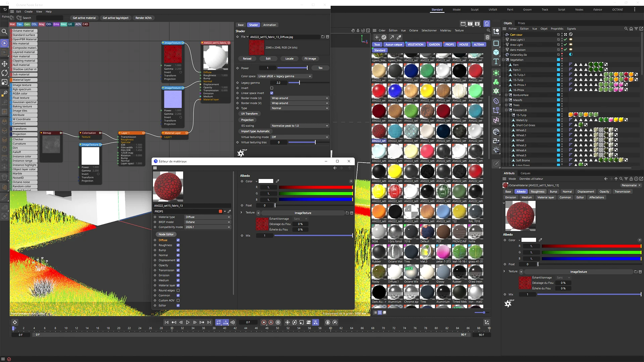
Task: Adjust the Legacy gamma slider
Action: tap(299, 83)
